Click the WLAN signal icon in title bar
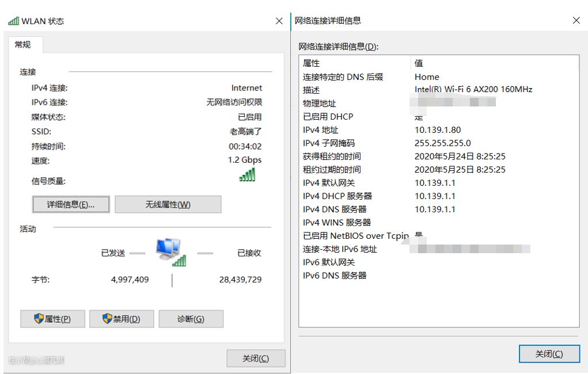Viewport: 588px width, 374px height. point(13,21)
